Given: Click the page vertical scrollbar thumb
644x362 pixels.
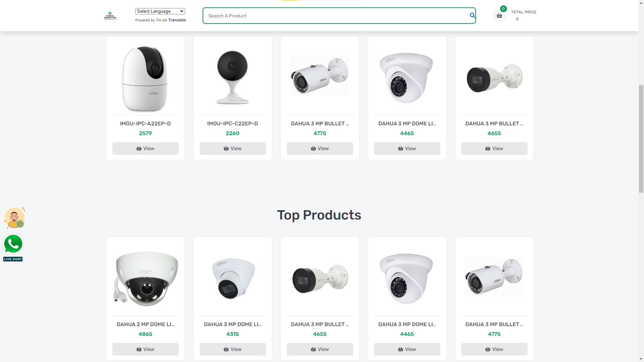Looking at the screenshot, I should coord(641,139).
